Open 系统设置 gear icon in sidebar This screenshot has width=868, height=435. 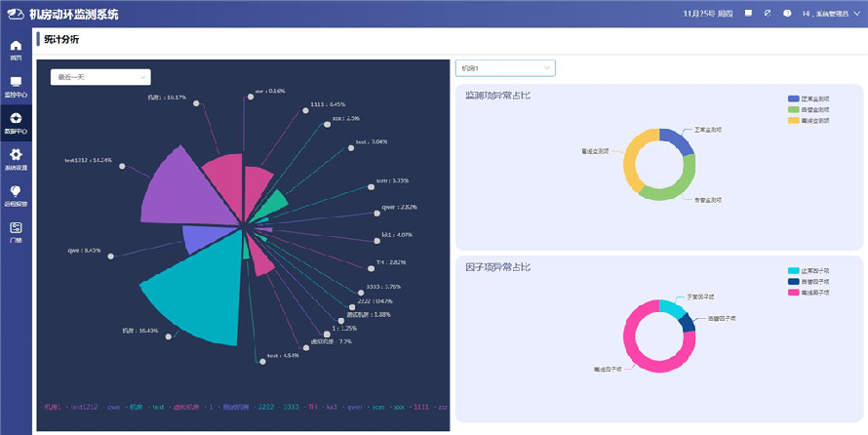pos(16,158)
